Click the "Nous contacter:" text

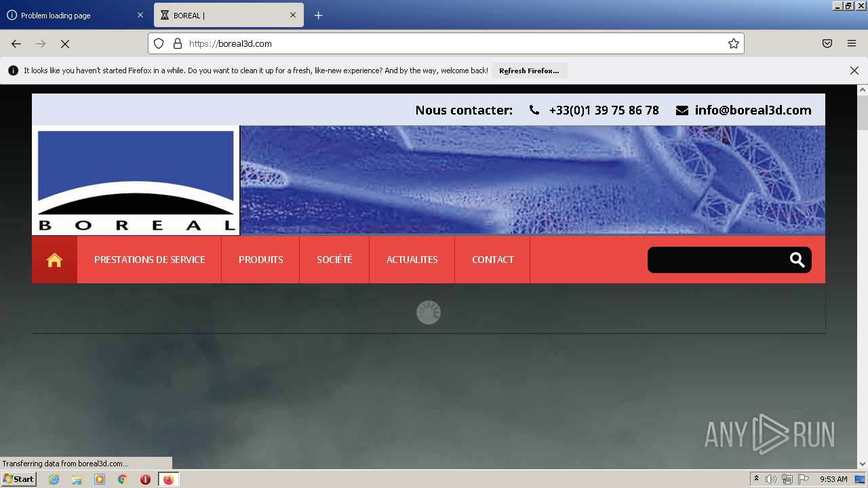click(464, 110)
